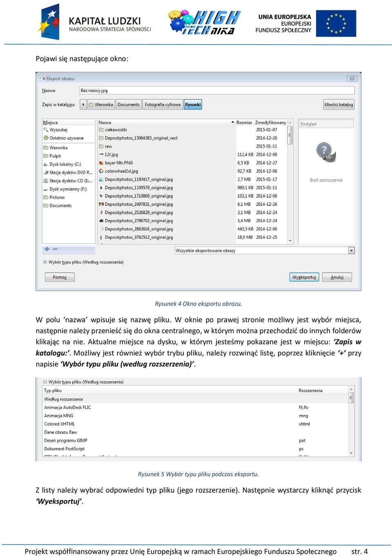
Task: Select the Deseń programu GIMP file type
Action: click(x=196, y=440)
